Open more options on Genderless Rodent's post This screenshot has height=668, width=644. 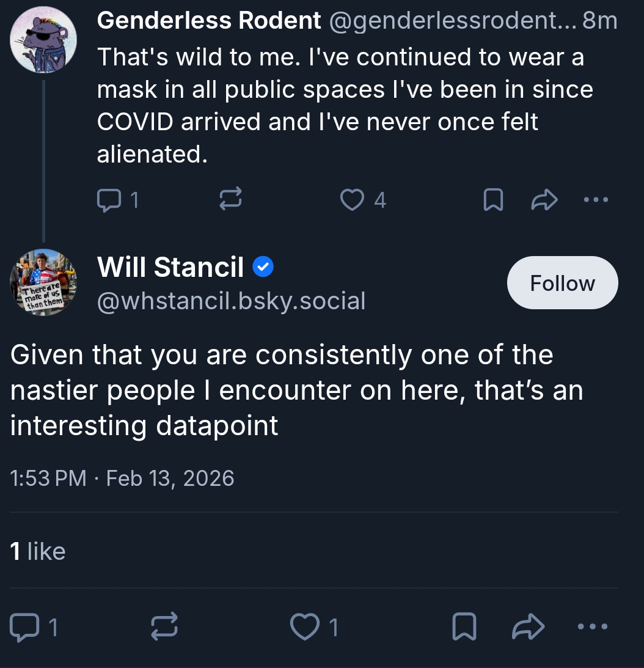[x=596, y=200]
